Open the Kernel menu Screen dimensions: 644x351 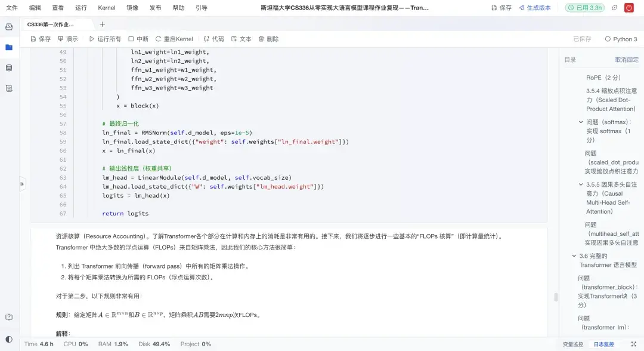click(x=106, y=8)
